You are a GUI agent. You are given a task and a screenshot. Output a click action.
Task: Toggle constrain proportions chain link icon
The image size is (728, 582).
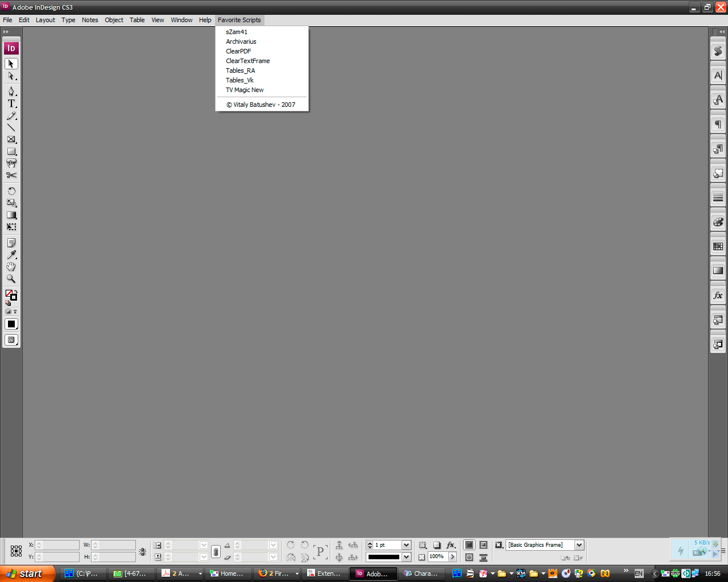(216, 551)
